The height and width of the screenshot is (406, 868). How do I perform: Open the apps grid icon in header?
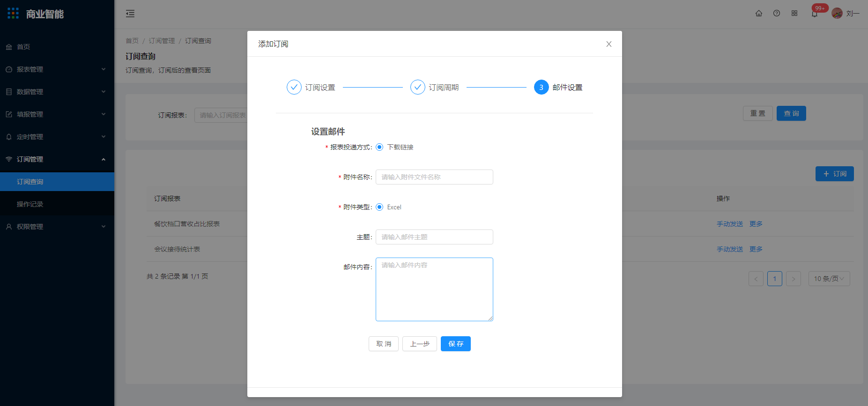(x=794, y=14)
